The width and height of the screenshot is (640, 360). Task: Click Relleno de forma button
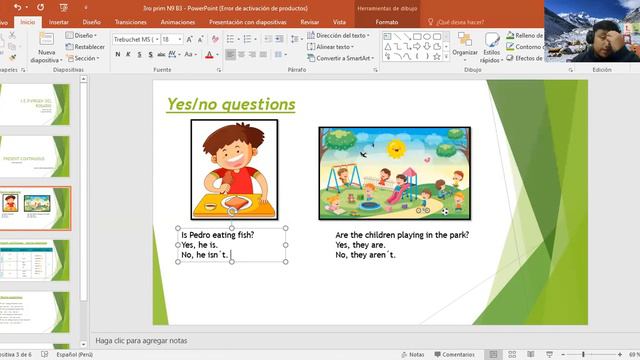[524, 36]
